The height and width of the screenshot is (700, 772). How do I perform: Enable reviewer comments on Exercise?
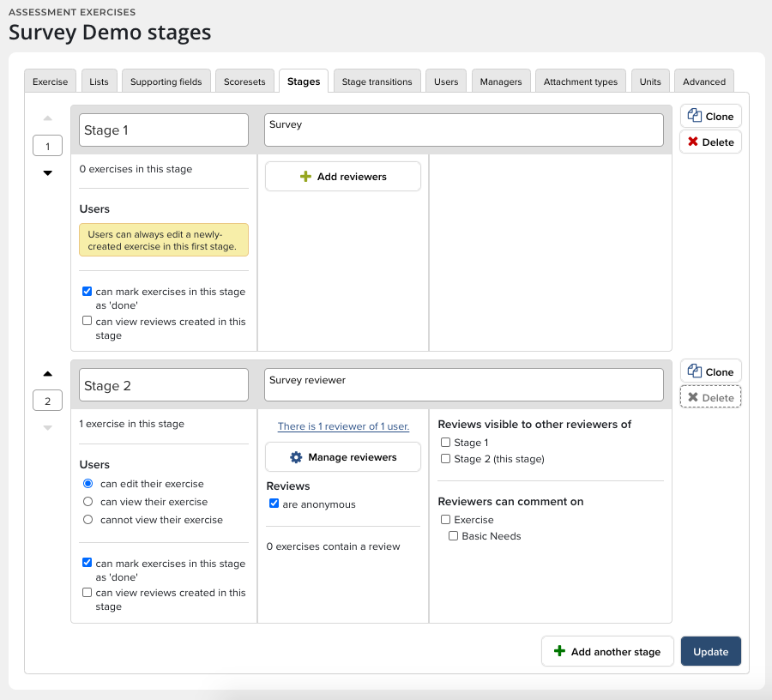(x=445, y=520)
